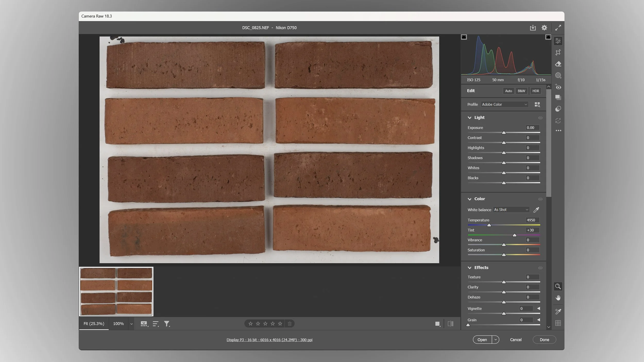Screen dimensions: 644x362
Task: Collapse the Effects section chevron
Action: pos(469,268)
